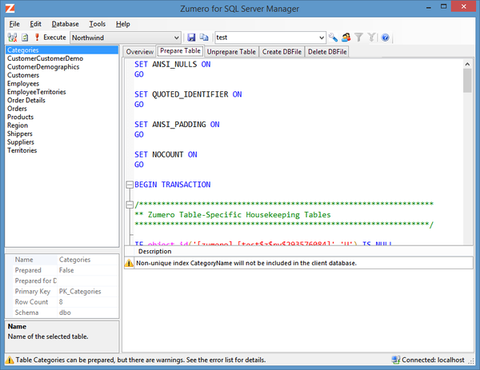This screenshot has height=370, width=480.
Task: Switch to the Overview tab
Action: pos(140,52)
